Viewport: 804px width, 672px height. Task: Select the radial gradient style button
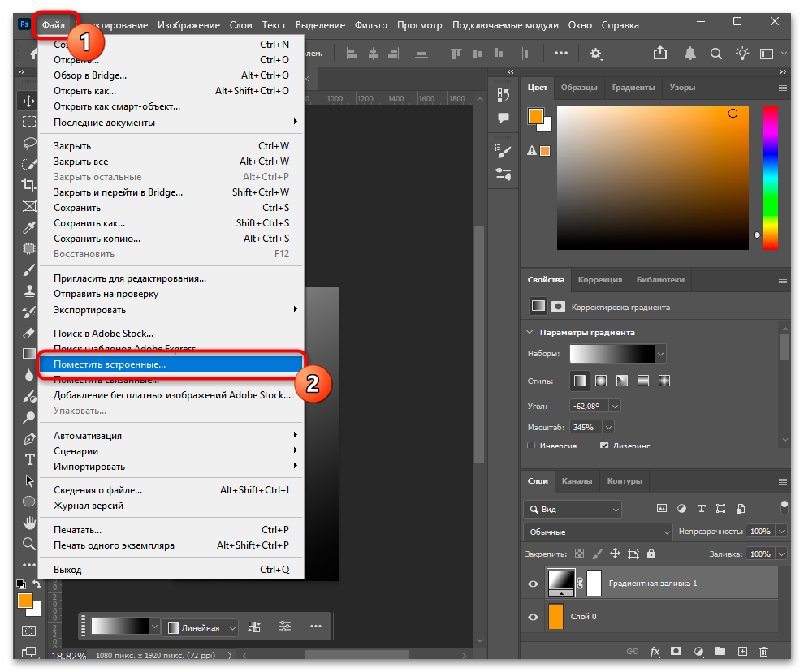600,381
